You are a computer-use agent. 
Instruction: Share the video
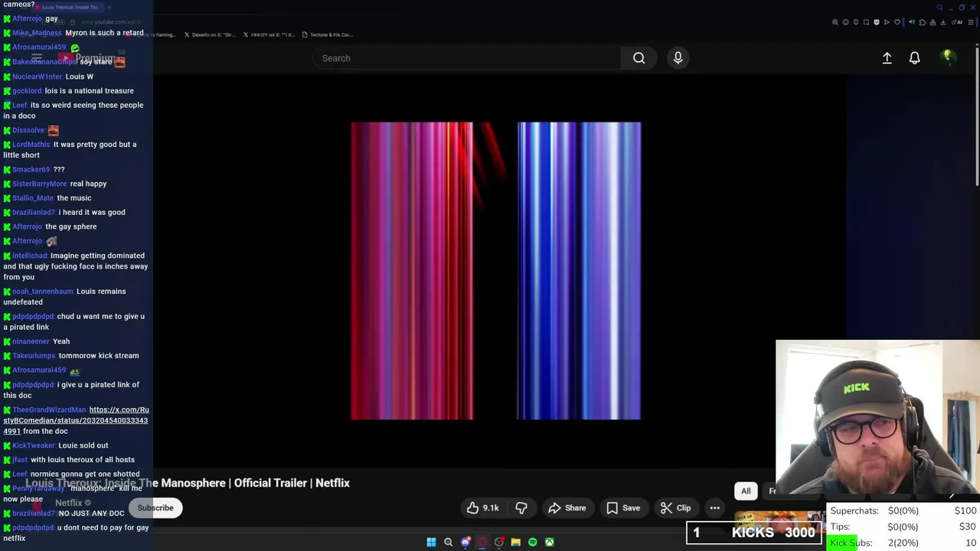pyautogui.click(x=567, y=507)
